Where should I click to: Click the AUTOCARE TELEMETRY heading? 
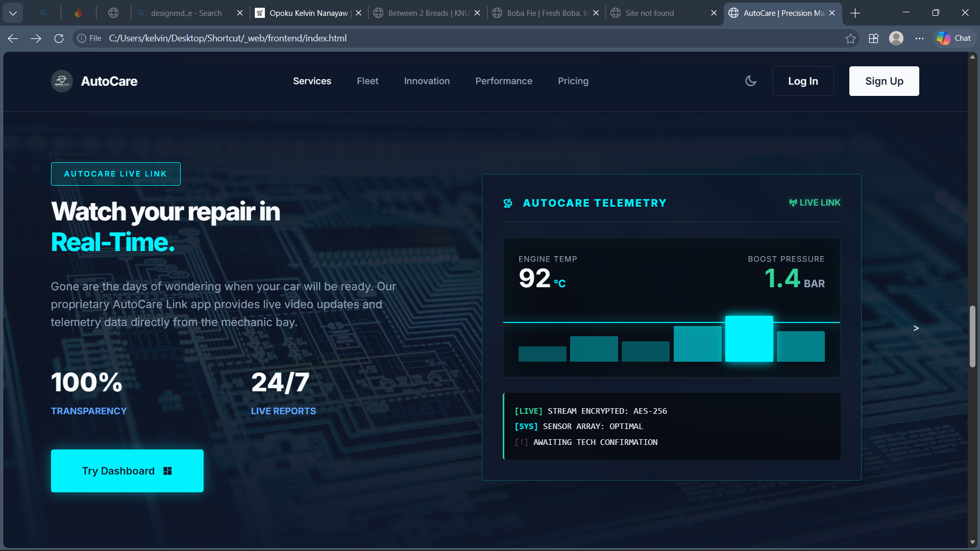click(595, 203)
